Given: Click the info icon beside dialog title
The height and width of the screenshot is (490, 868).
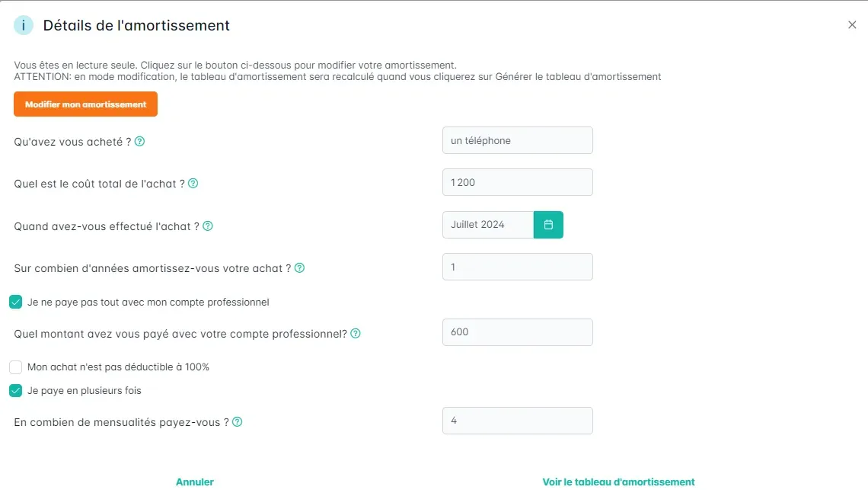Looking at the screenshot, I should 24,25.
